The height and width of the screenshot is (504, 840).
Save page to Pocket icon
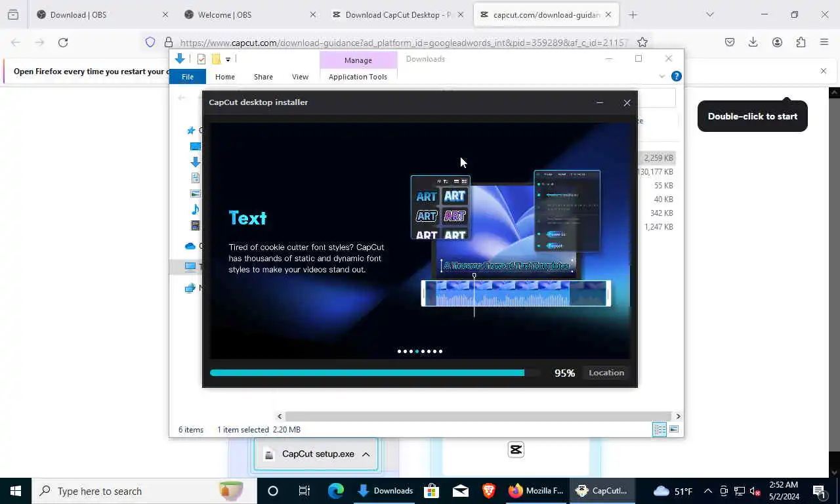tap(730, 43)
